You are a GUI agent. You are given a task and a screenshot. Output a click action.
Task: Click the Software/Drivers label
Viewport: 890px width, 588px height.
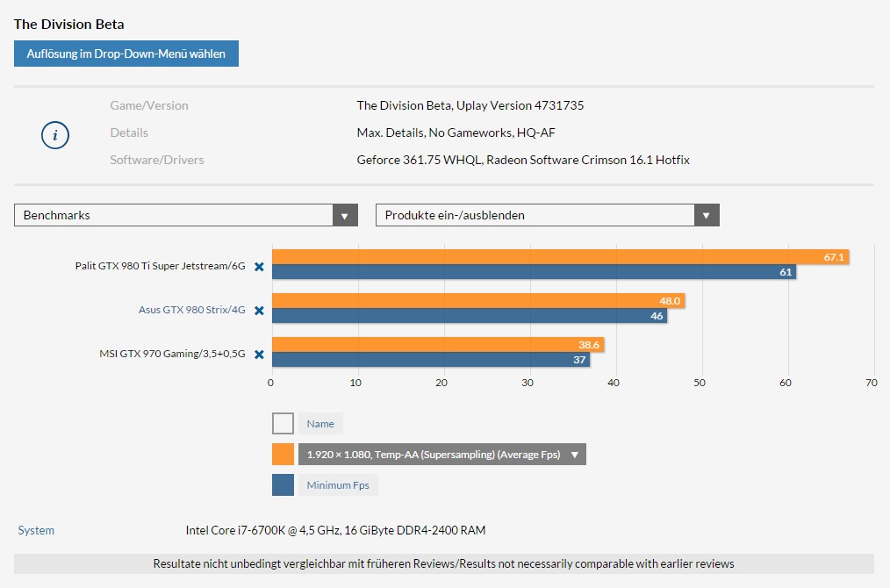[x=156, y=160]
